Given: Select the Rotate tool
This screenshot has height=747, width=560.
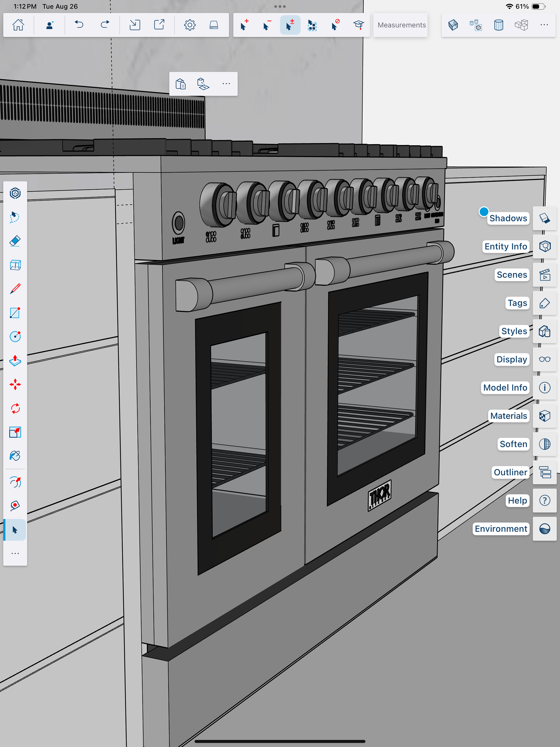Looking at the screenshot, I should [x=15, y=408].
